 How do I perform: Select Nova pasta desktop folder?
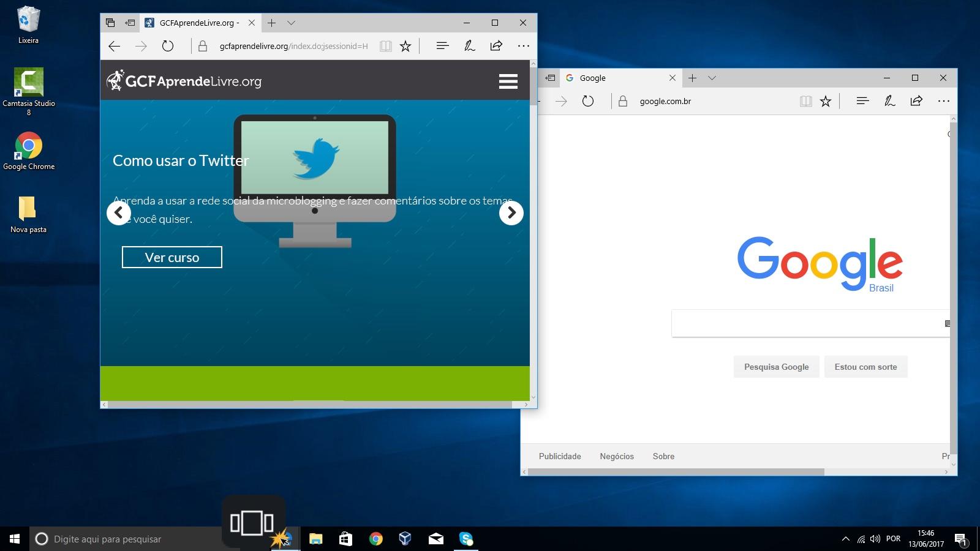click(28, 215)
